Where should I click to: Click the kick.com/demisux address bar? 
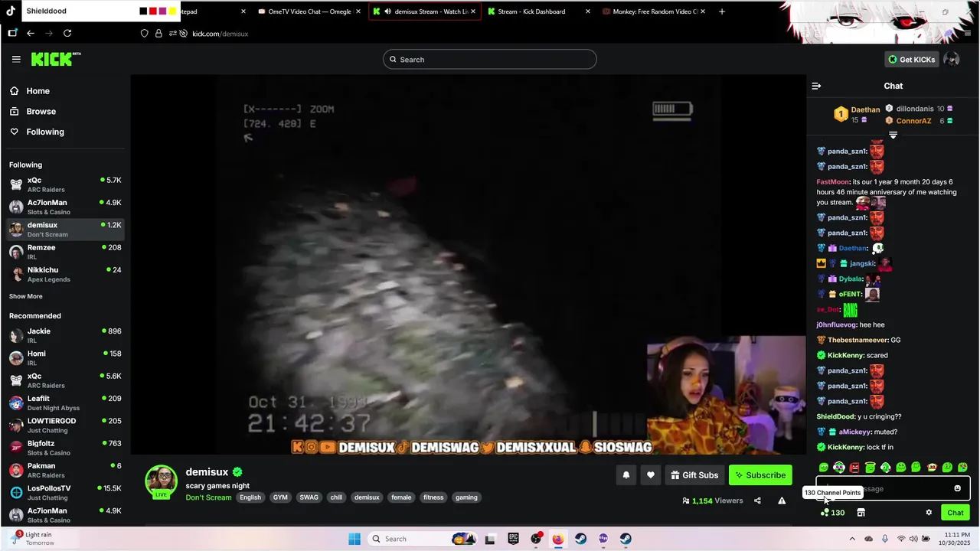tap(220, 34)
